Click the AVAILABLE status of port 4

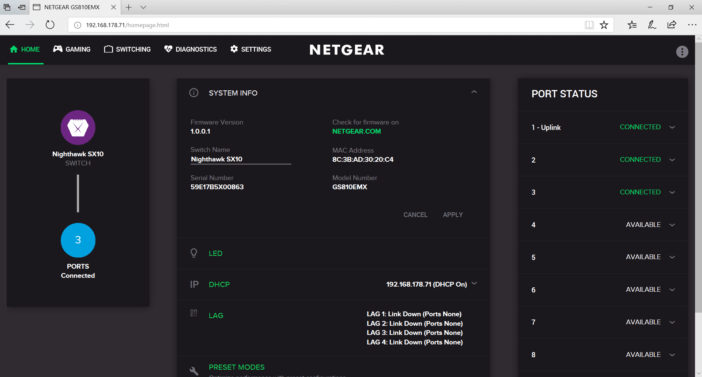pos(643,225)
